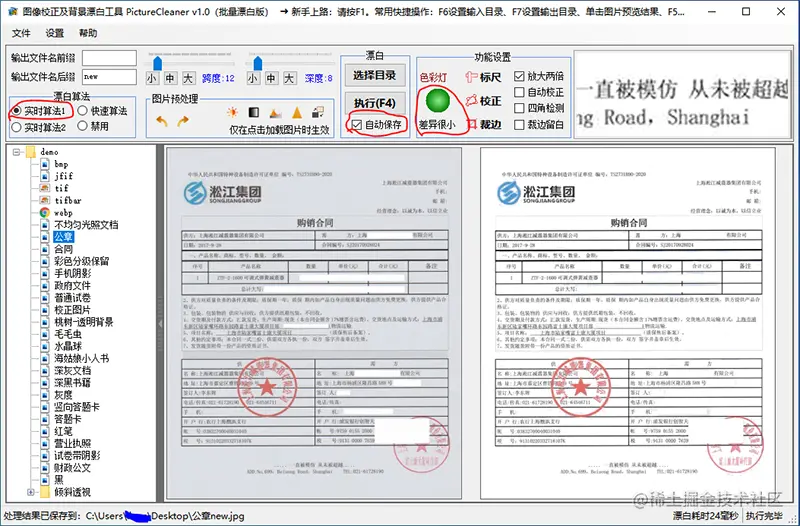
Task: Click the file icon beside tif
Action: (x=45, y=188)
